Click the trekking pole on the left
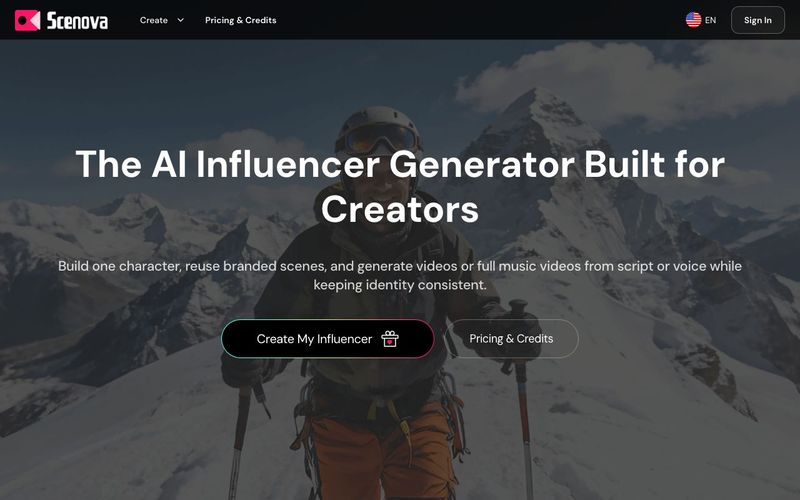This screenshot has height=500, width=800. coord(240,439)
